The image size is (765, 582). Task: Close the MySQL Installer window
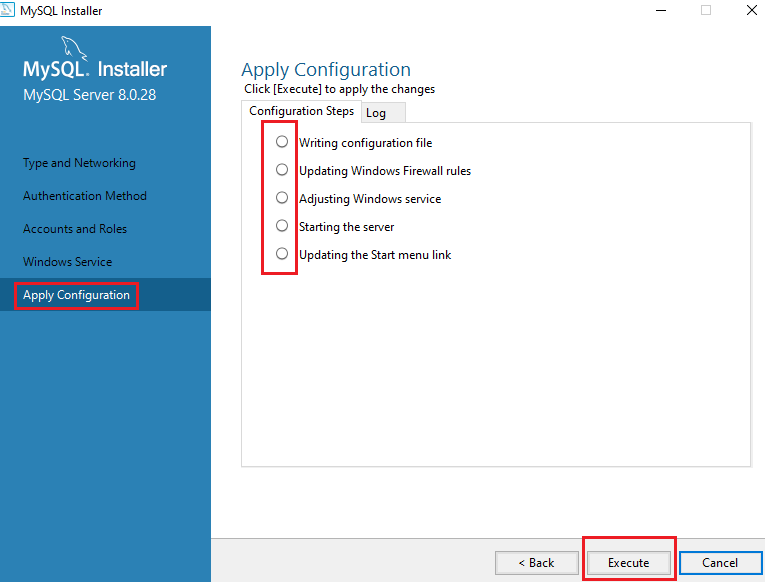pyautogui.click(x=752, y=10)
